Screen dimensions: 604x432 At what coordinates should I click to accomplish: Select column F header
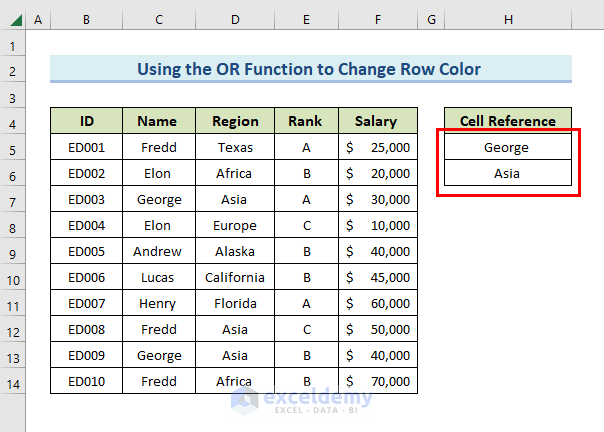tap(375, 20)
